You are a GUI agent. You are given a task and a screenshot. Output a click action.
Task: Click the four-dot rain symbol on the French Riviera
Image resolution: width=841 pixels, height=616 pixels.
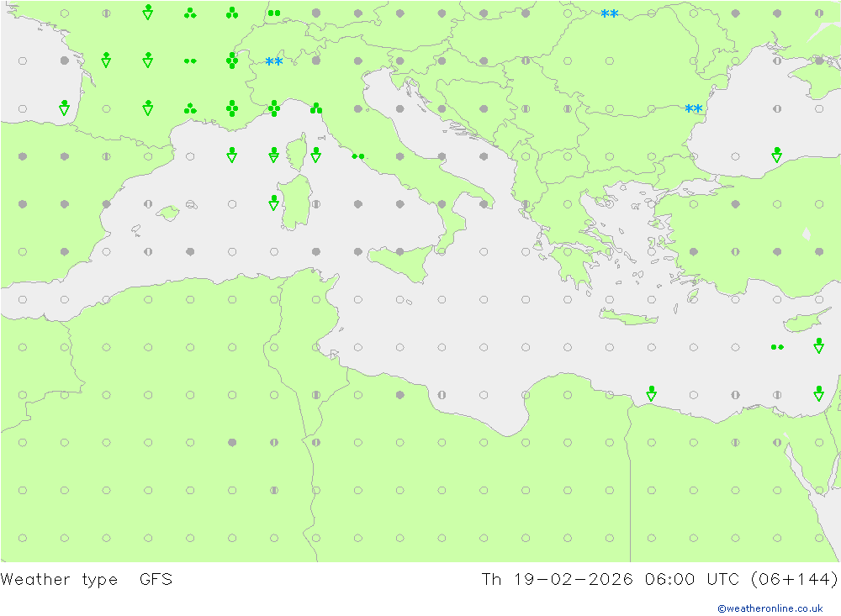click(274, 108)
